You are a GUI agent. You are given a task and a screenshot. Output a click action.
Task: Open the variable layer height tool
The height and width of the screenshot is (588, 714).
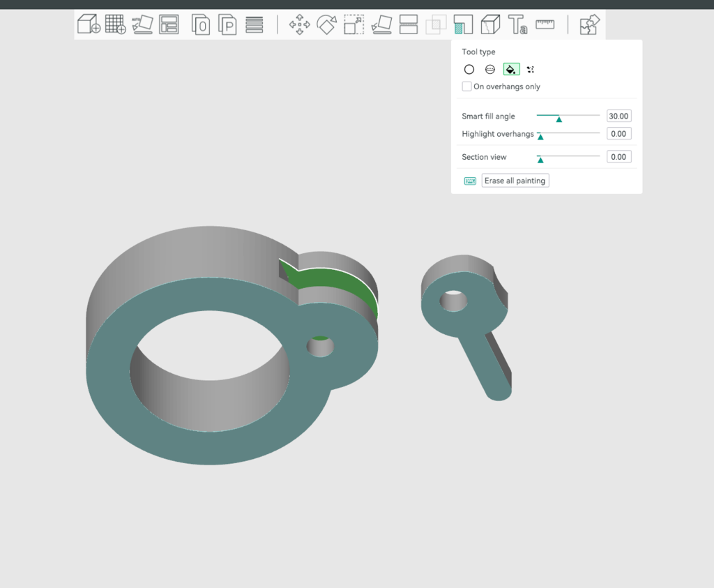[254, 24]
